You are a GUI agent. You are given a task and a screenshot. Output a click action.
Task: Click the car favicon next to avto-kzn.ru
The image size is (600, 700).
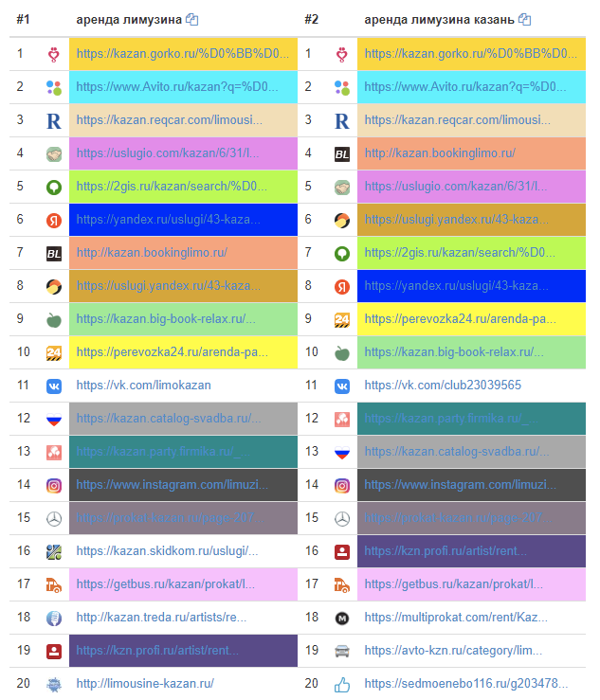coord(342,651)
